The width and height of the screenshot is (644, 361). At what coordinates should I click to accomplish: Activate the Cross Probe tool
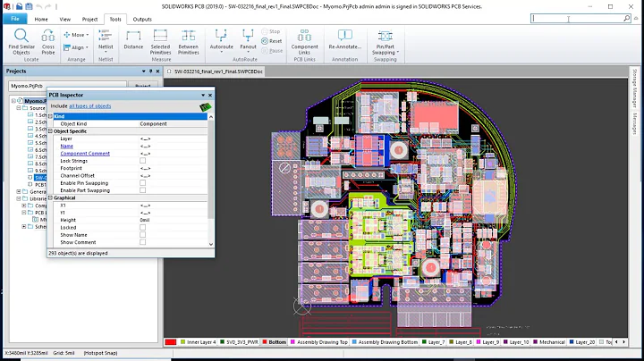48,41
